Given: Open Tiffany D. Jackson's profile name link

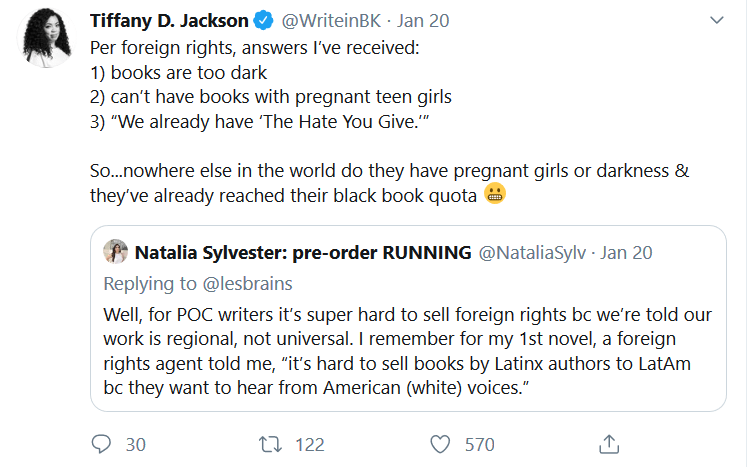Looking at the screenshot, I should pyautogui.click(x=169, y=20).
